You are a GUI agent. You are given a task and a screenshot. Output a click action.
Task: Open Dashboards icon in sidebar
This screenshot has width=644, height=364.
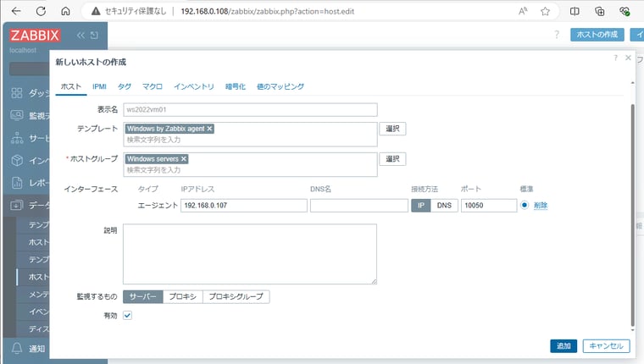coord(17,93)
